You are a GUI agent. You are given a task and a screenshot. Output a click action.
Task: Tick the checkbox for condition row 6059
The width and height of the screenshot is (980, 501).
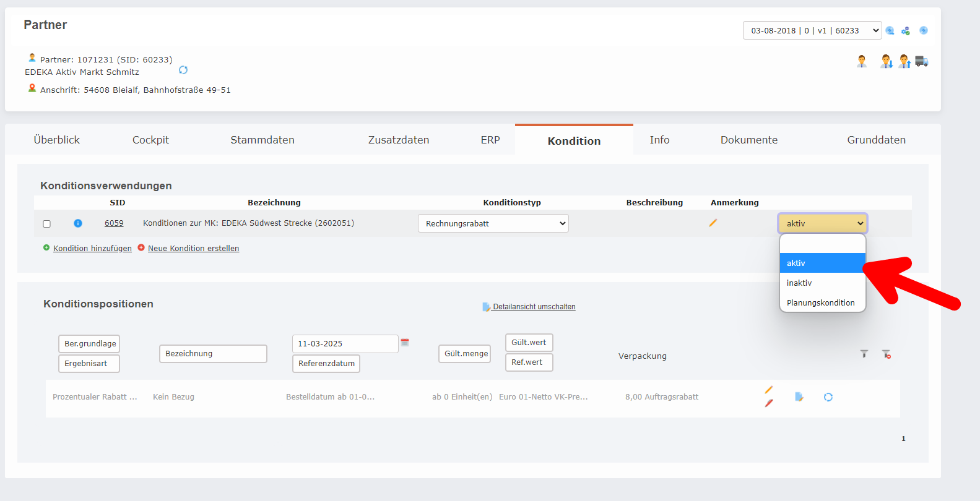pos(46,224)
